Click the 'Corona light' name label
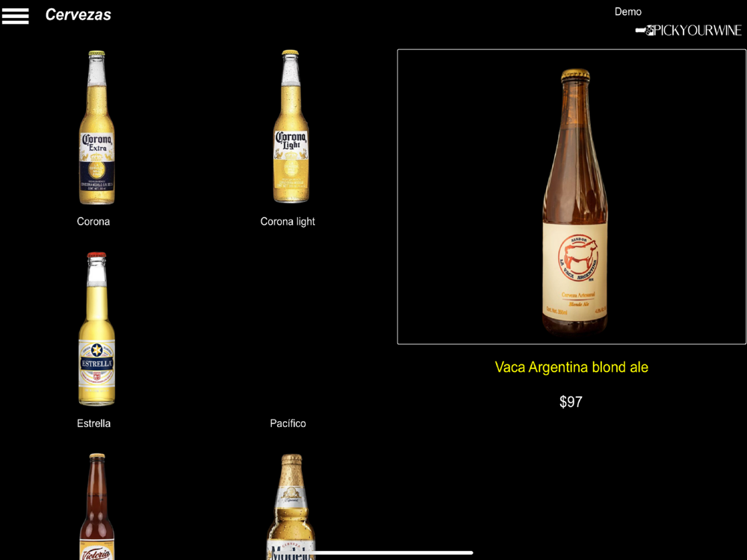The image size is (747, 560). point(288,222)
